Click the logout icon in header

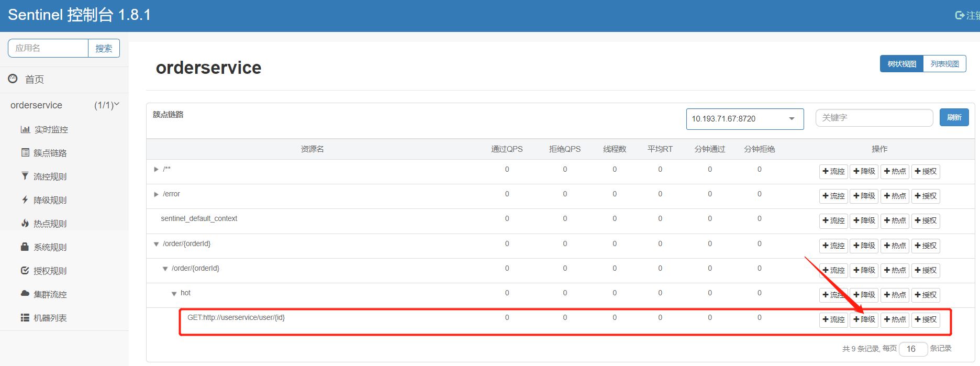tap(960, 16)
